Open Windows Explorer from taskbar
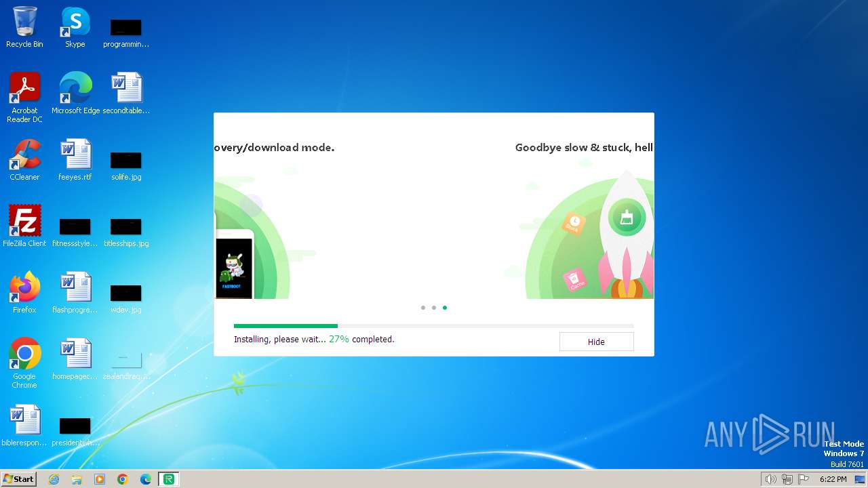This screenshot has width=868, height=488. click(x=77, y=479)
